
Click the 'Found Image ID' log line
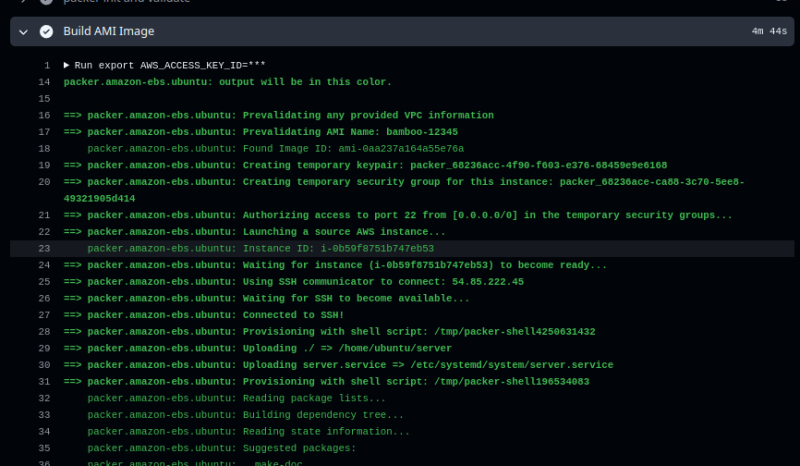click(275, 149)
